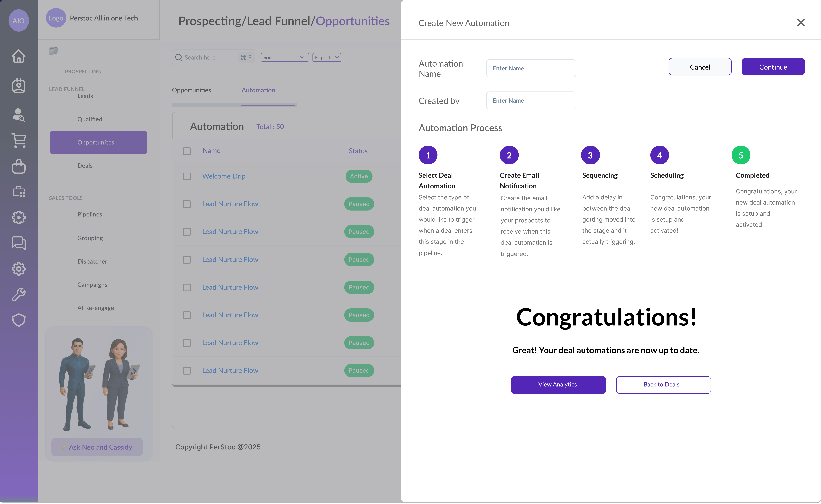Click the View Analytics button
The image size is (821, 504).
tap(558, 385)
